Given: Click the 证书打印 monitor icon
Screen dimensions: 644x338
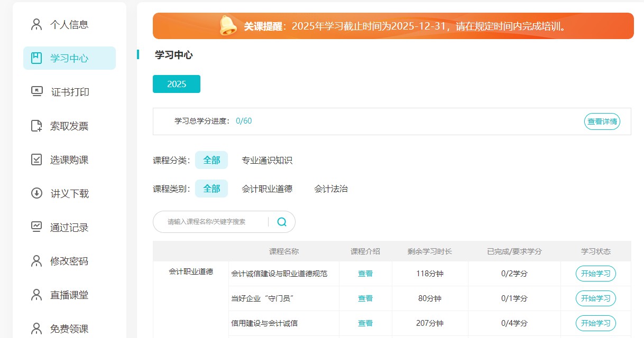Looking at the screenshot, I should 36,92.
